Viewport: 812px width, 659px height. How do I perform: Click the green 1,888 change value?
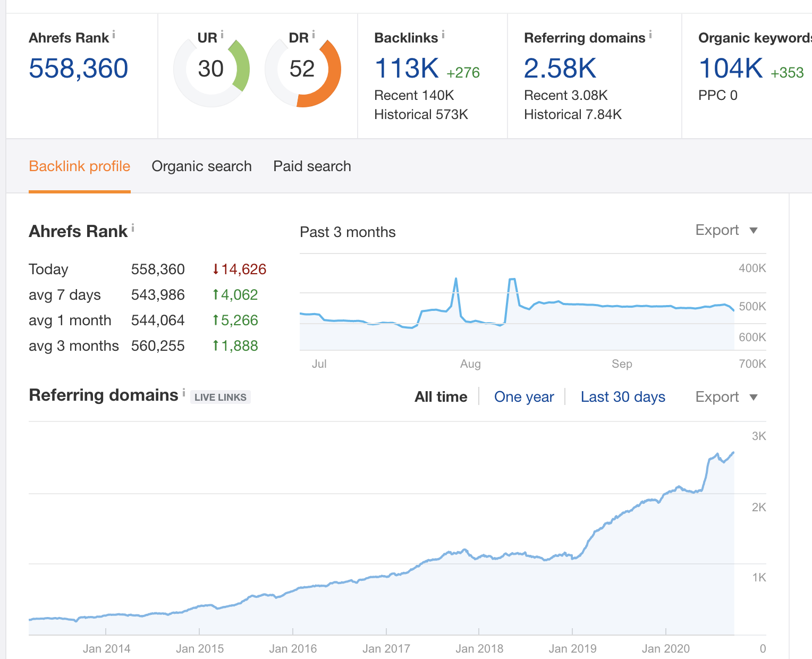(x=235, y=346)
